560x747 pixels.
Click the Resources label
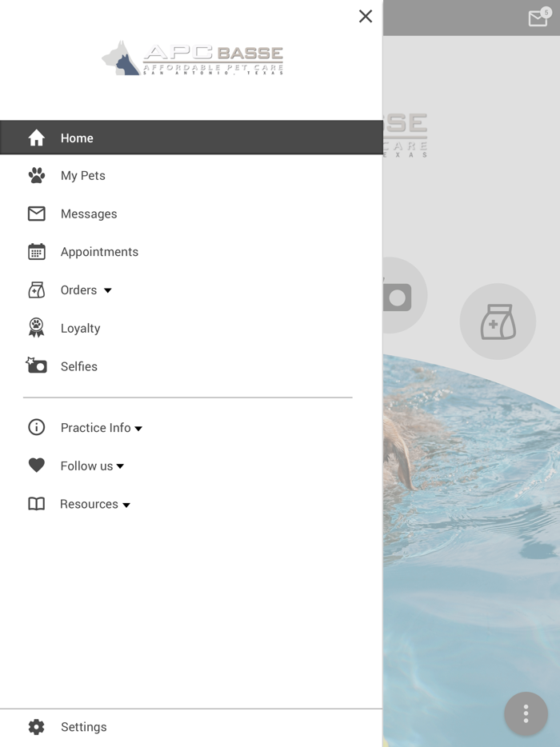[x=89, y=504]
